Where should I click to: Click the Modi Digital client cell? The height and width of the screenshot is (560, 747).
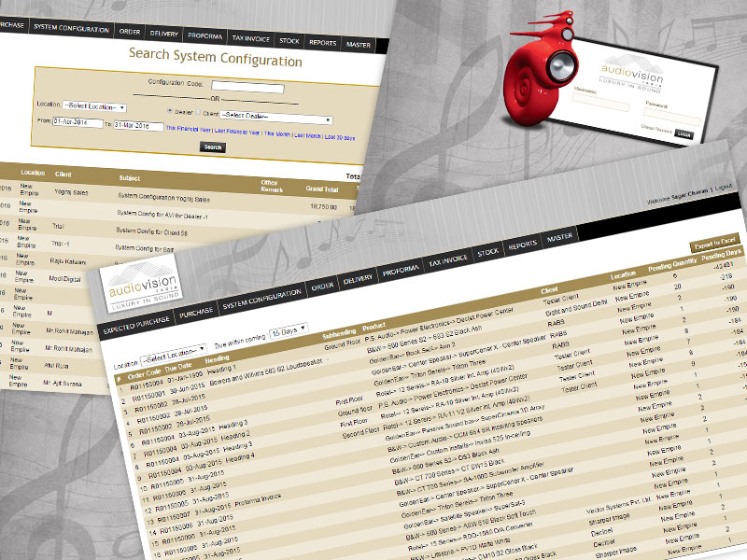click(x=64, y=278)
